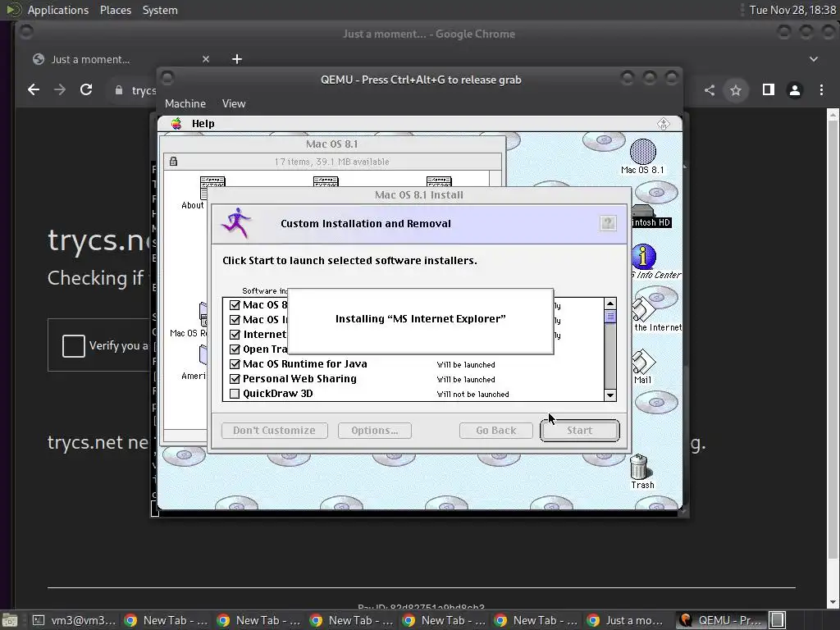Open the Places menu
The image size is (840, 630).
[115, 10]
